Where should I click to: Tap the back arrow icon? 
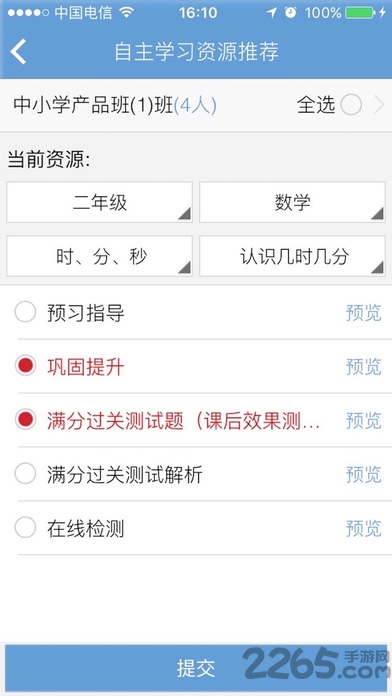coord(19,51)
